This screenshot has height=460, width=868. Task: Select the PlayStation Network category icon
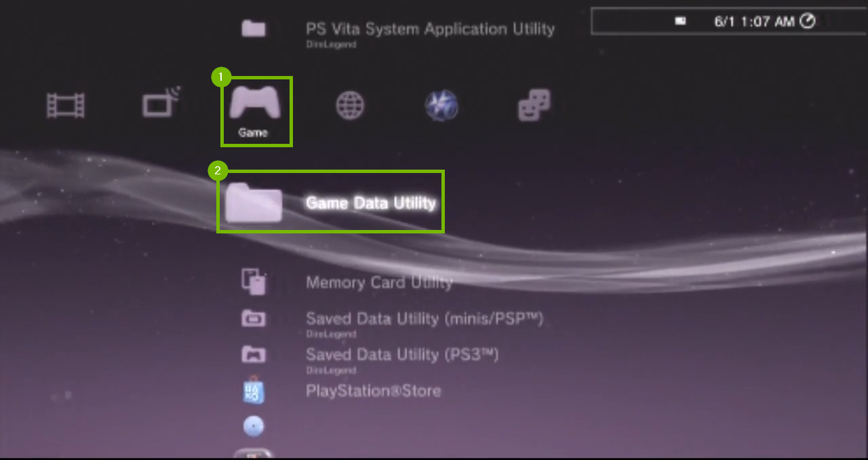coord(441,105)
